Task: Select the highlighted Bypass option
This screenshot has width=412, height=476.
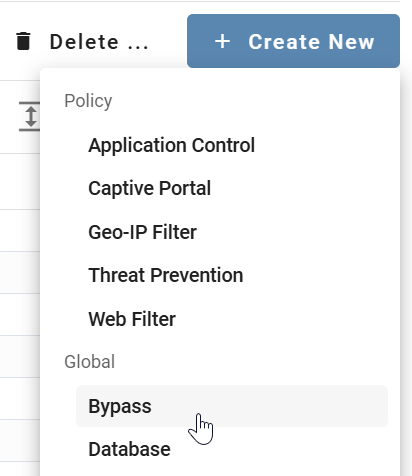Action: pos(232,406)
